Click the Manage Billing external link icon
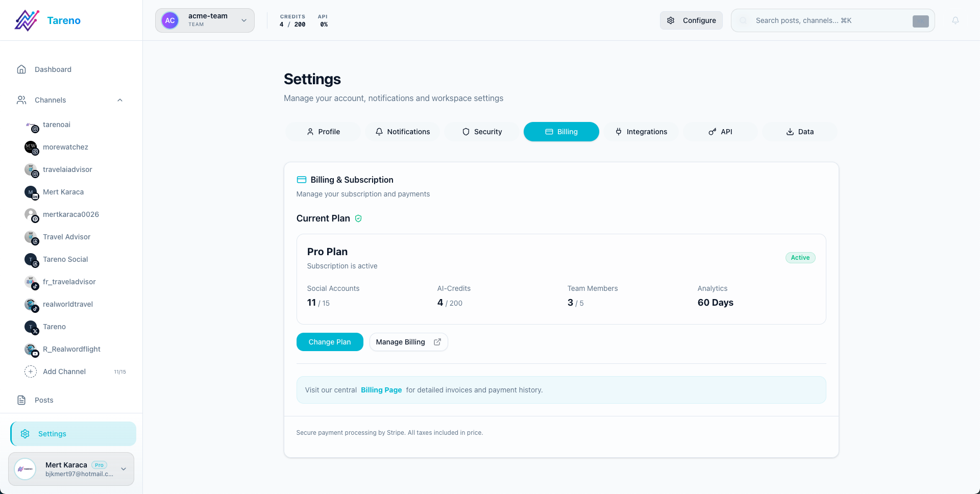Screen dimensions: 980x494 click(437, 342)
